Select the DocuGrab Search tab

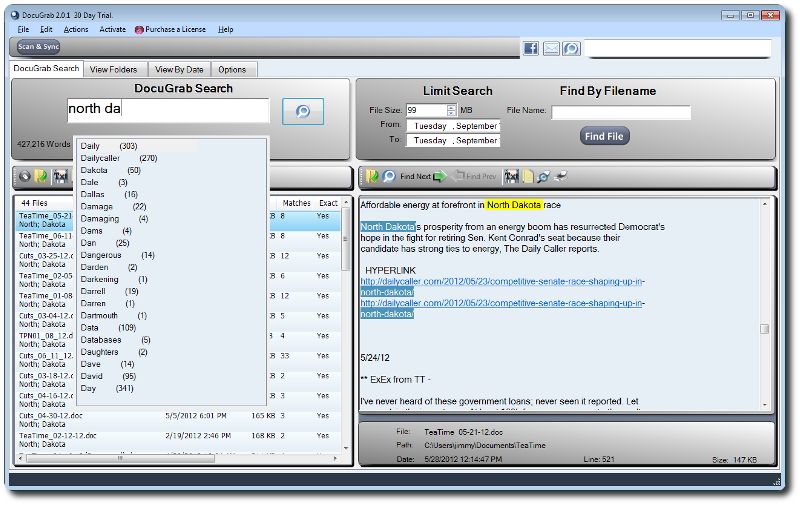(x=46, y=68)
